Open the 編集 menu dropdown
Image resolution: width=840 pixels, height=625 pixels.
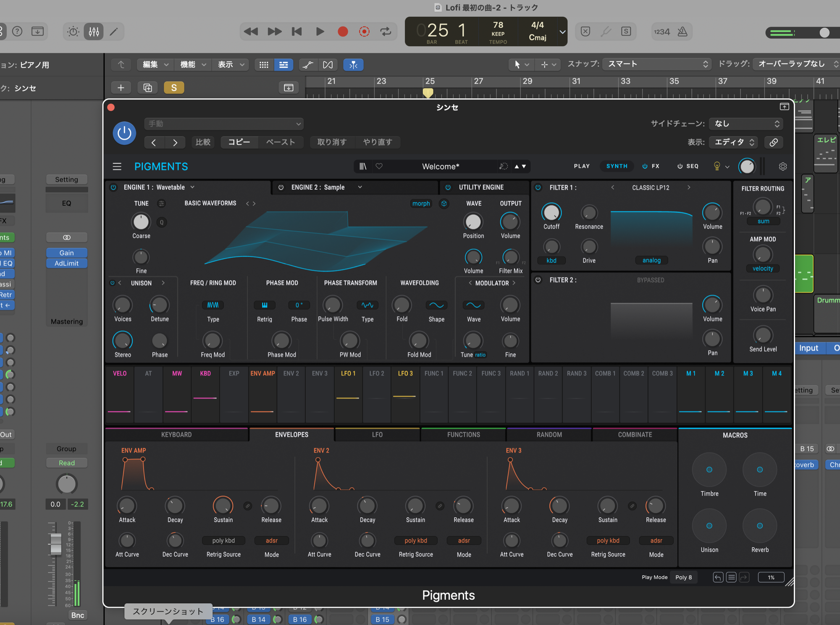click(155, 65)
